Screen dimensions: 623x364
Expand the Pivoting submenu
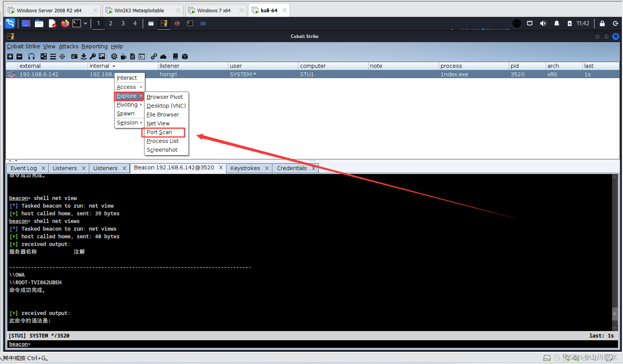130,105
